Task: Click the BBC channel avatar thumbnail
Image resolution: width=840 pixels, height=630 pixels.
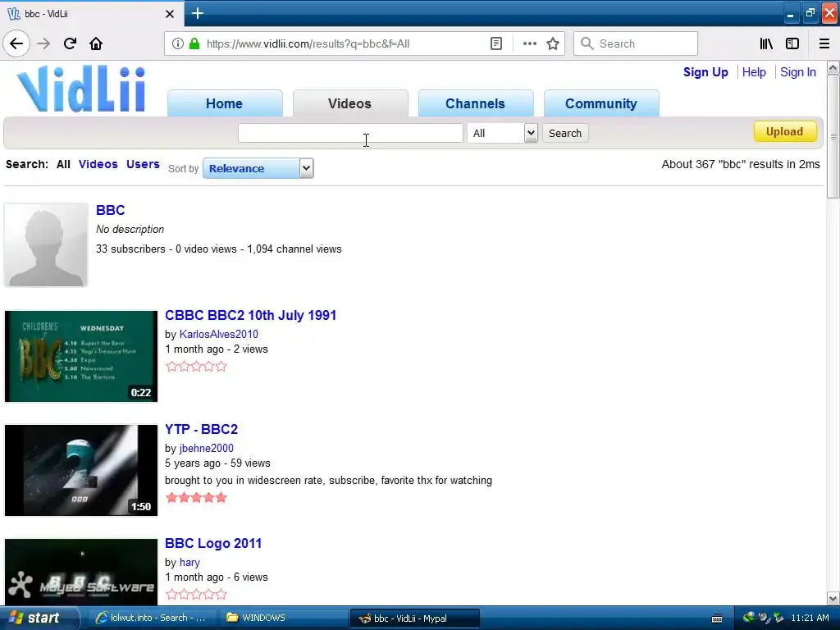Action: coord(46,244)
